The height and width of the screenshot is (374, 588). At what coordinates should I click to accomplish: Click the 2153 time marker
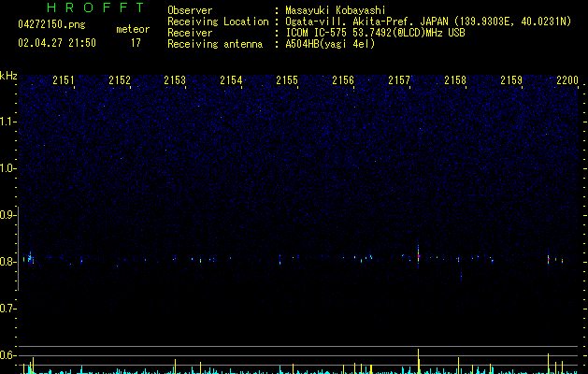coord(175,79)
